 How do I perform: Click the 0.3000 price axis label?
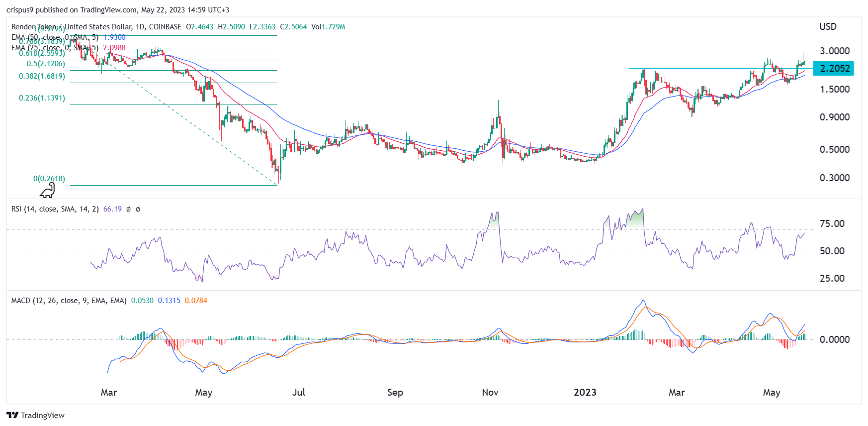click(835, 178)
